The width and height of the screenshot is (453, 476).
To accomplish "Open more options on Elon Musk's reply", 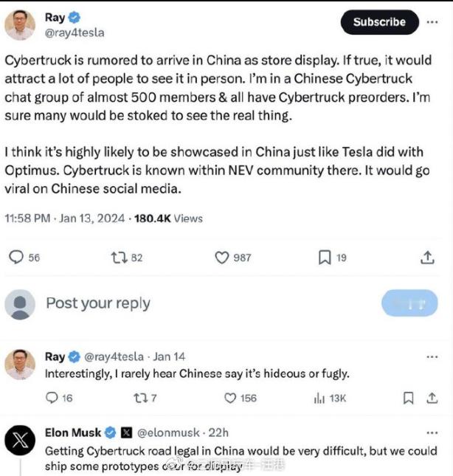I will point(432,433).
